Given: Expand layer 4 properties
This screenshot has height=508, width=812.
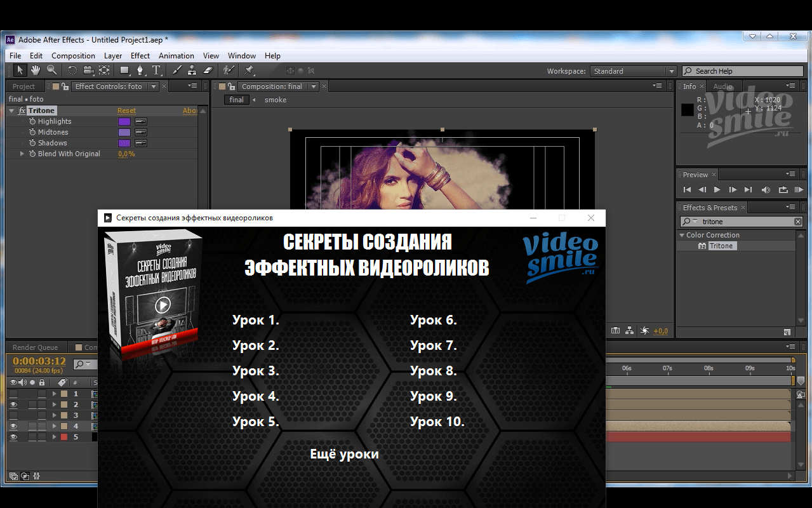Looking at the screenshot, I should (x=55, y=426).
